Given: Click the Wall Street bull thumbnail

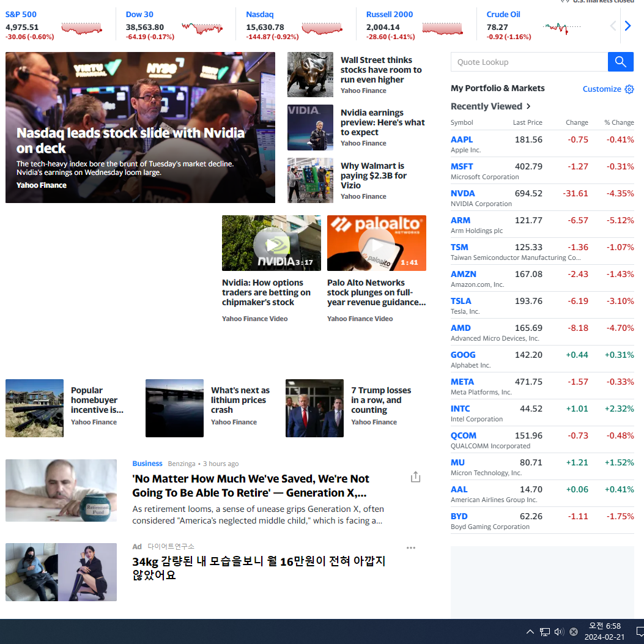Looking at the screenshot, I should pos(310,75).
